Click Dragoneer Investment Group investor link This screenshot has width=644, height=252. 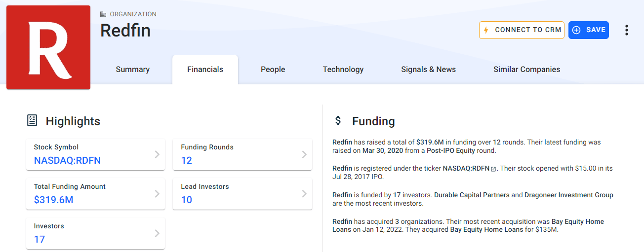[569, 195]
